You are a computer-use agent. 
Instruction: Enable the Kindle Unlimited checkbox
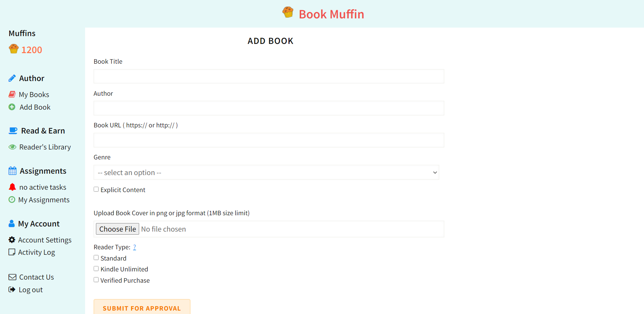click(96, 269)
